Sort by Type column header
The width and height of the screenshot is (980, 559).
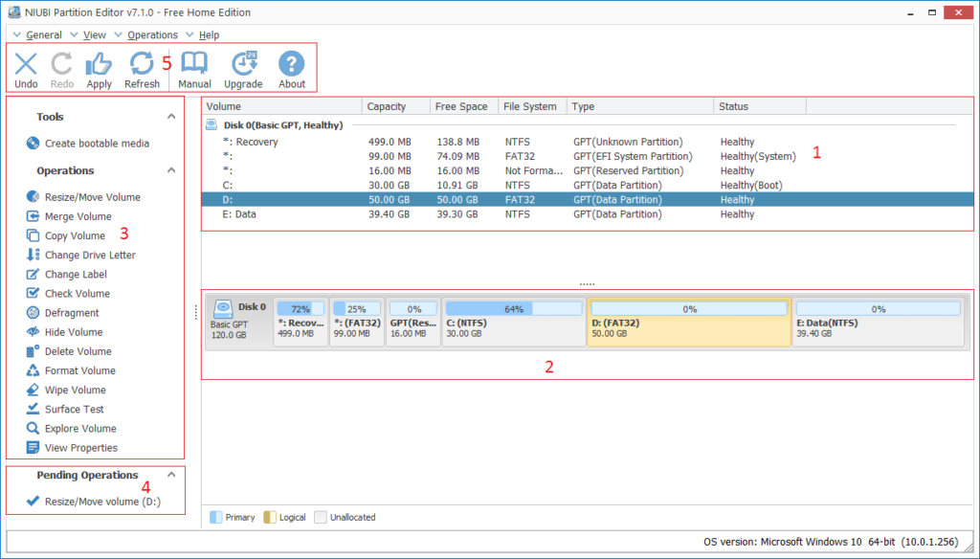(640, 106)
